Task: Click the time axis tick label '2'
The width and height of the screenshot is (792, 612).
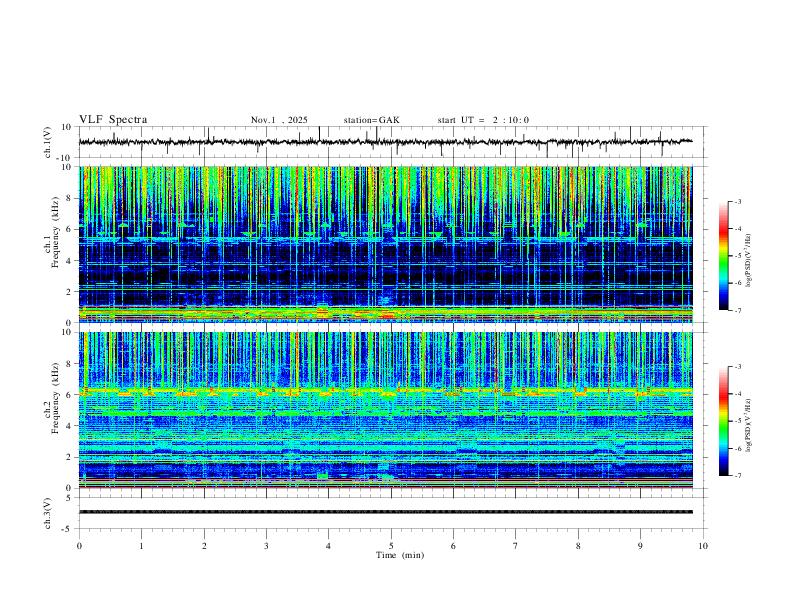Action: tap(204, 546)
